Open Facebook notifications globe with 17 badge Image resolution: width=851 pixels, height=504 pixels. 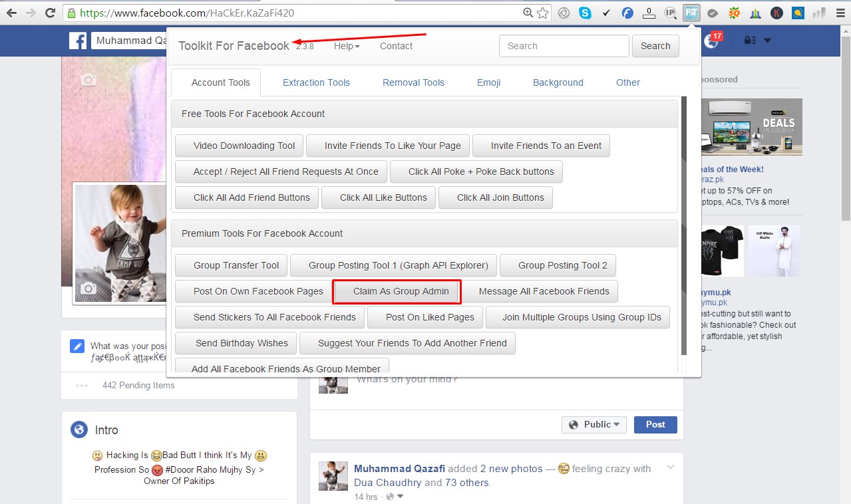click(x=712, y=41)
